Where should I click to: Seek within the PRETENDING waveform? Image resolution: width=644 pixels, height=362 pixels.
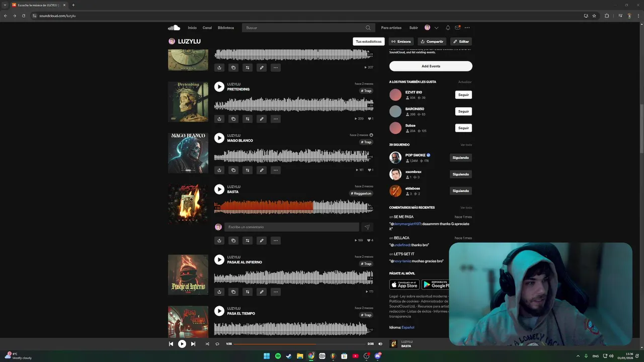(293, 104)
